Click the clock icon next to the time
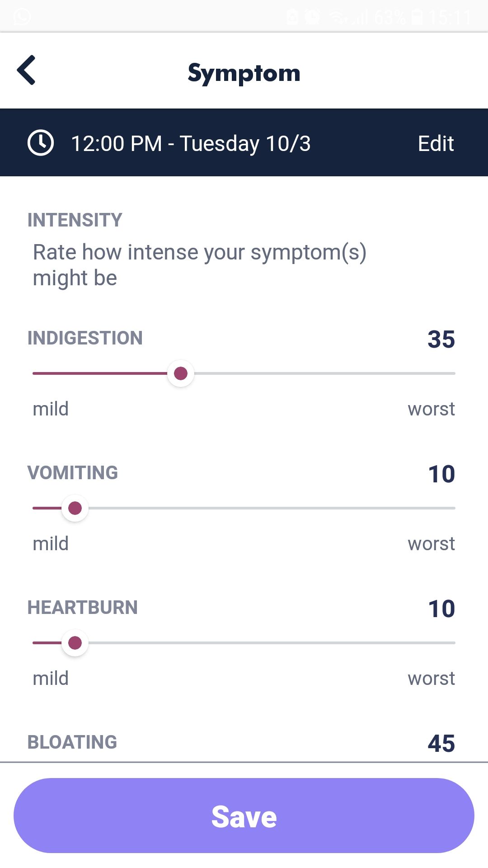Screen dimensions: 488x868 coord(40,142)
